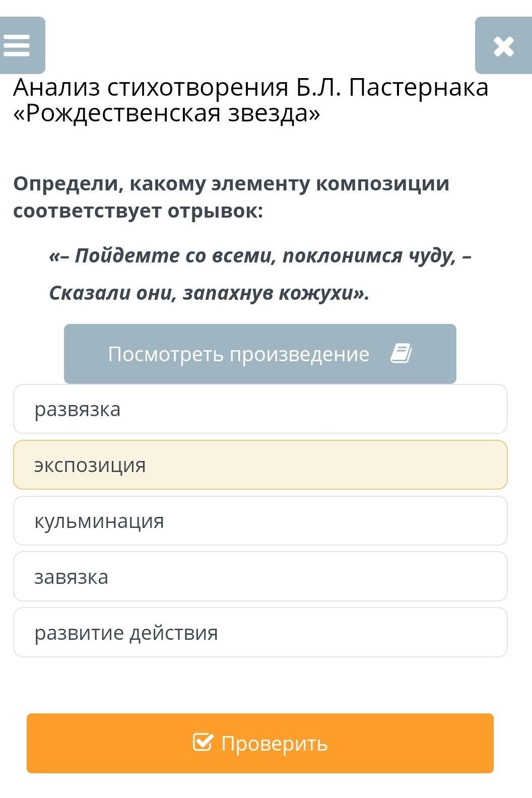Click the title «Рождественская звезда»
Viewport: 532px width, 798px height.
coord(166,113)
